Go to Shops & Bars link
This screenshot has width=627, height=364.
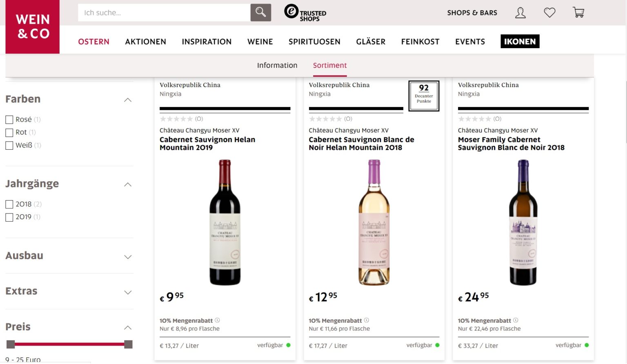point(472,13)
